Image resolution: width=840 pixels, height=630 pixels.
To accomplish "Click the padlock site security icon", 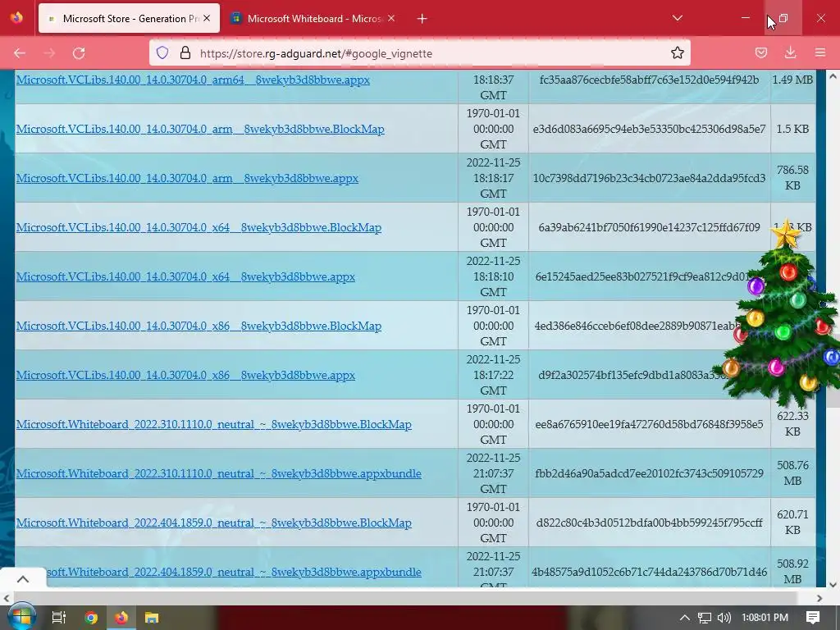I will pos(185,52).
